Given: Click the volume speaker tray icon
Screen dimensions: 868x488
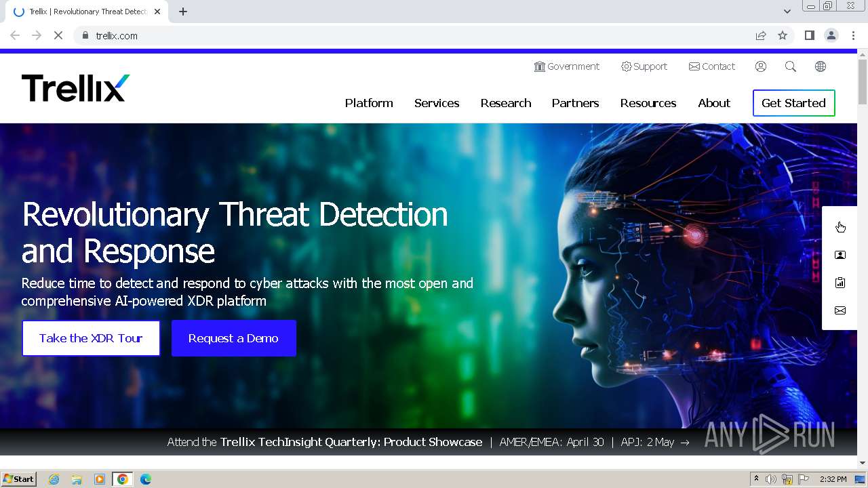Looking at the screenshot, I should pyautogui.click(x=771, y=479).
